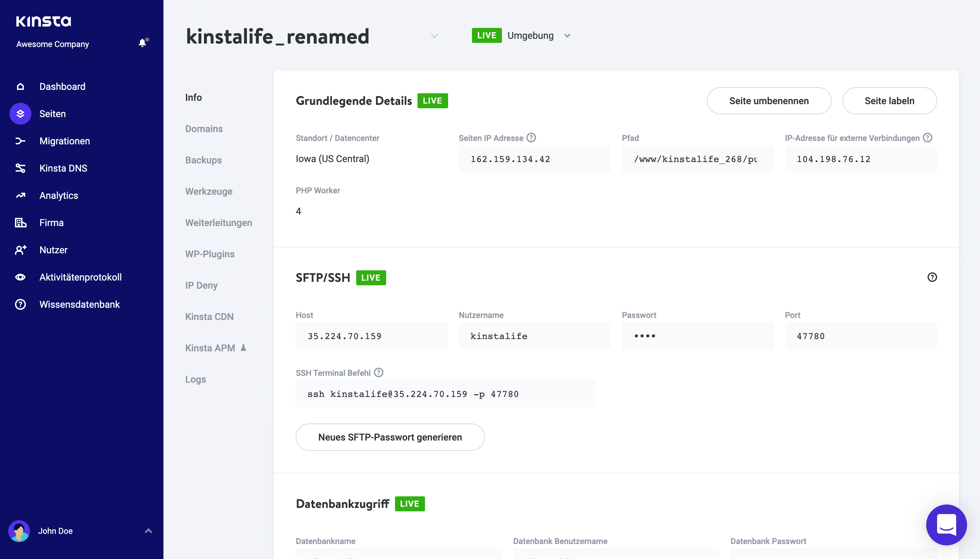Click the Dashboard home icon
The width and height of the screenshot is (980, 559).
tap(20, 86)
